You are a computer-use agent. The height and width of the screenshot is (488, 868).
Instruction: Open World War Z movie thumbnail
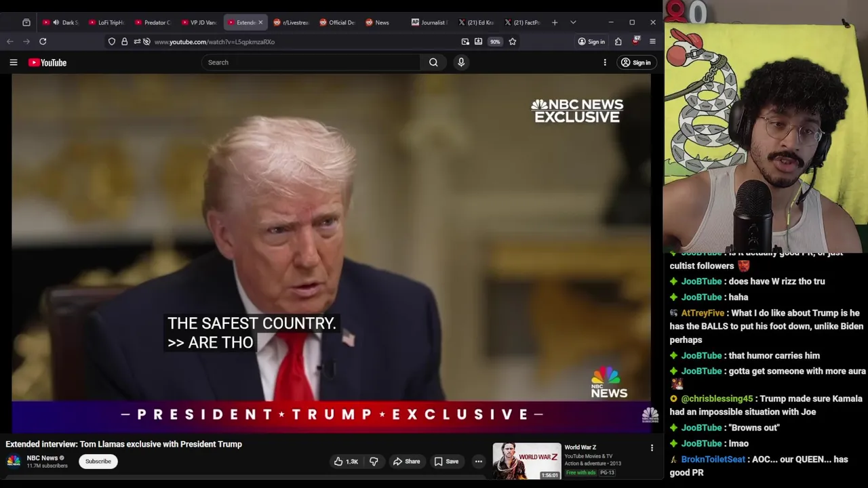point(527,461)
